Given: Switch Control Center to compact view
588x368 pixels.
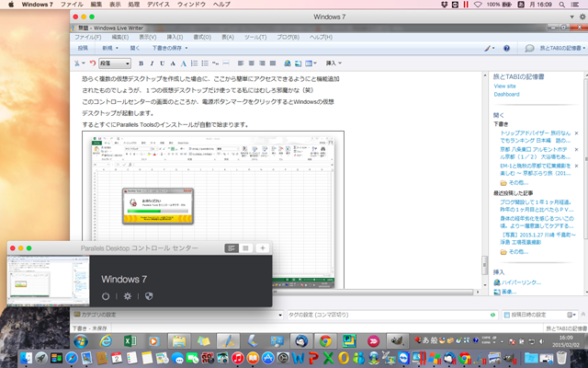Looking at the screenshot, I should coord(245,247).
